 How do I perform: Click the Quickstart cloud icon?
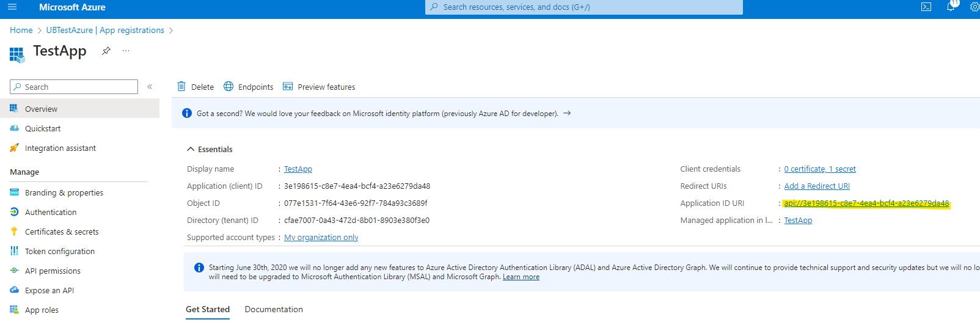point(14,128)
